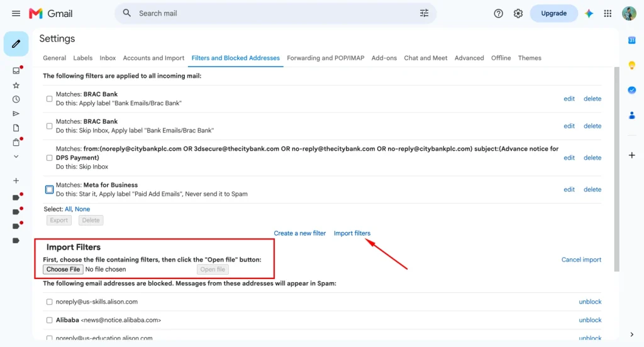Click the search magnifier icon
The height and width of the screenshot is (347, 644).
tap(127, 13)
